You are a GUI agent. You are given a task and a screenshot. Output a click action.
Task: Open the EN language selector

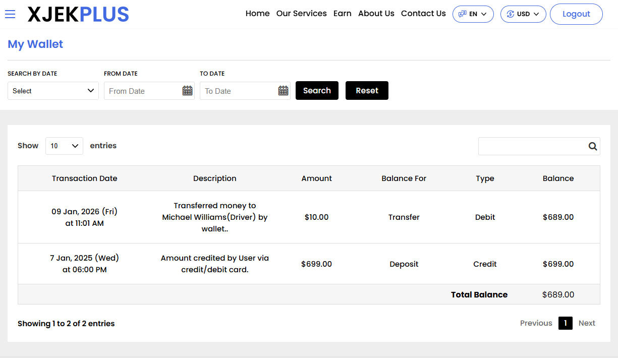473,14
